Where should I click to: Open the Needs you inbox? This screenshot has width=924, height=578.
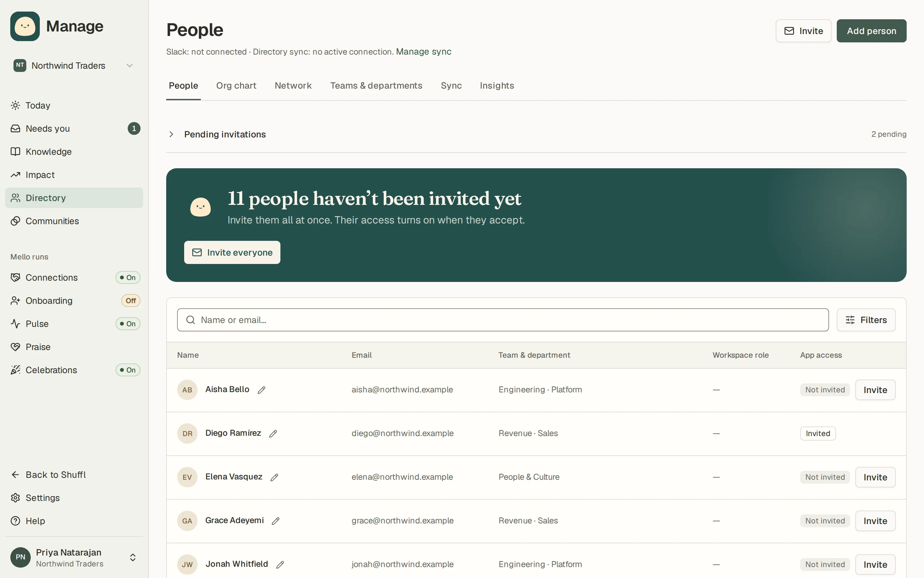coord(74,128)
